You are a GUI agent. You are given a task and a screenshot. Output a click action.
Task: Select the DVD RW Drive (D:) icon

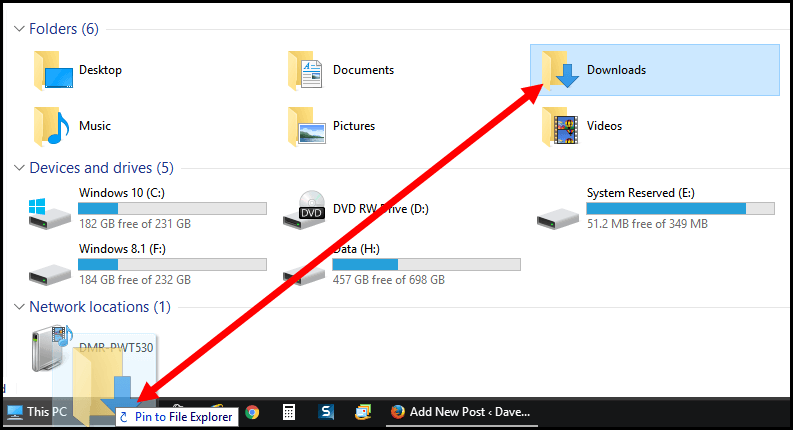(x=304, y=209)
